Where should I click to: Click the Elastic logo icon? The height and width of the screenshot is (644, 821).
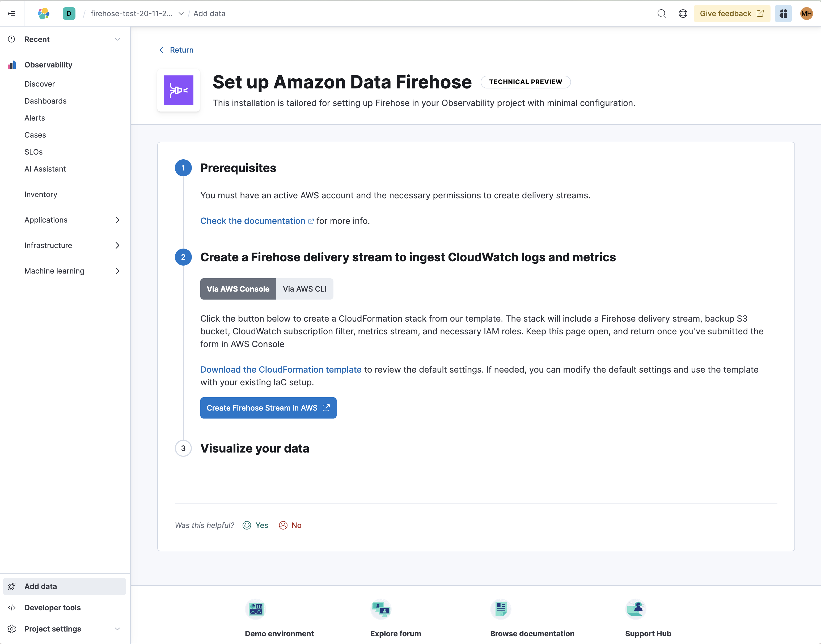coord(43,14)
